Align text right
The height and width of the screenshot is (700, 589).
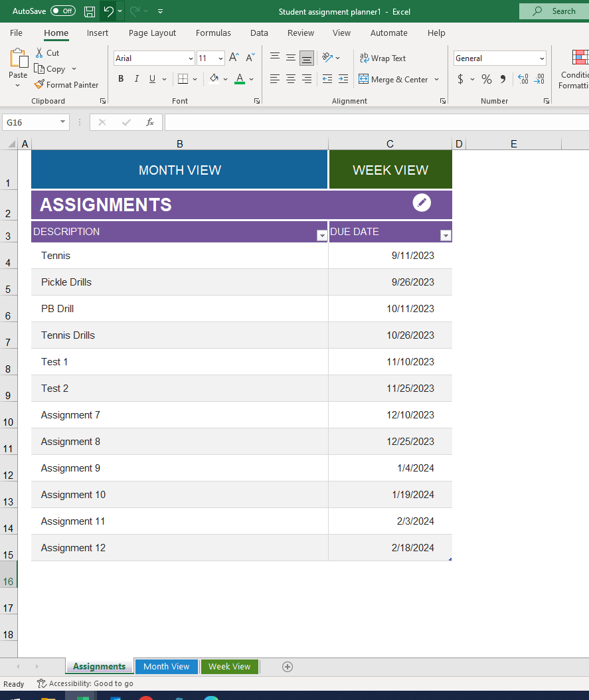(307, 79)
